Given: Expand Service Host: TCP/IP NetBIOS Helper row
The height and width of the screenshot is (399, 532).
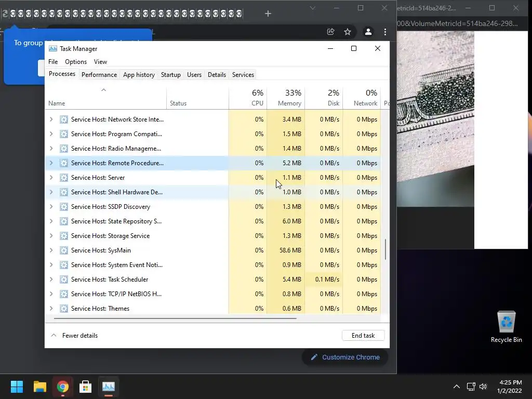Looking at the screenshot, I should 51,294.
